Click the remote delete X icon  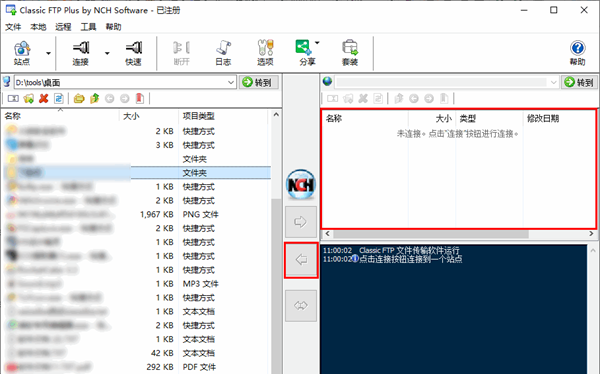click(363, 99)
